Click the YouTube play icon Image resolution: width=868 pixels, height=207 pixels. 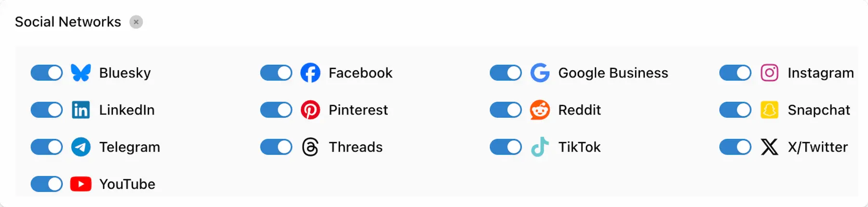pos(81,184)
